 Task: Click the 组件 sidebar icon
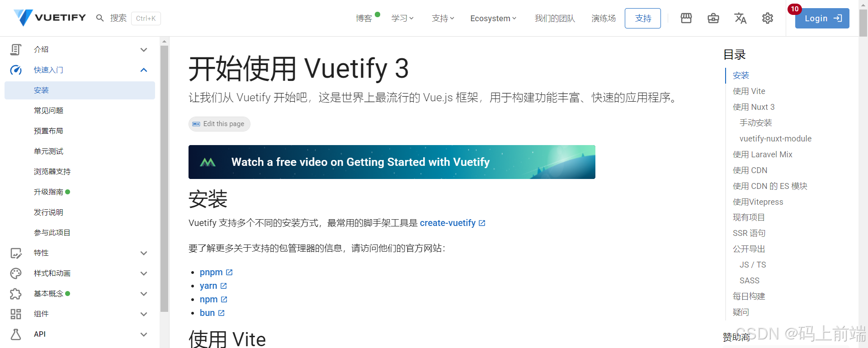click(x=16, y=314)
